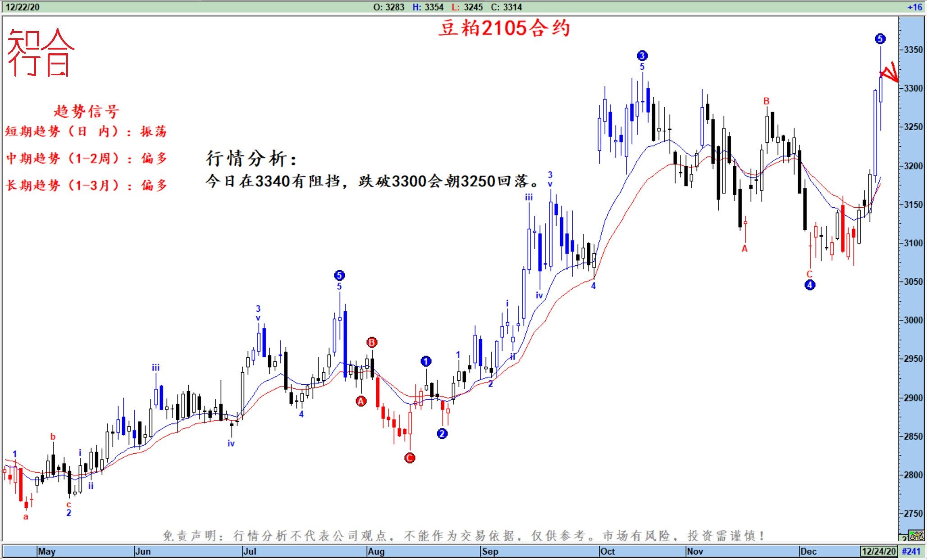The height and width of the screenshot is (560, 927).
Task: Click the #241 bar count indicator
Action: coord(911,551)
